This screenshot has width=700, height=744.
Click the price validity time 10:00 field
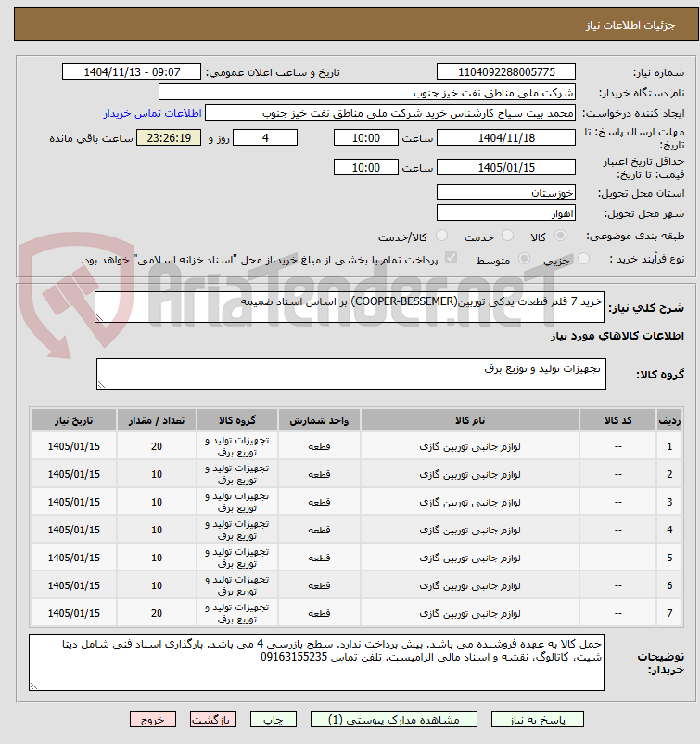coord(365,167)
